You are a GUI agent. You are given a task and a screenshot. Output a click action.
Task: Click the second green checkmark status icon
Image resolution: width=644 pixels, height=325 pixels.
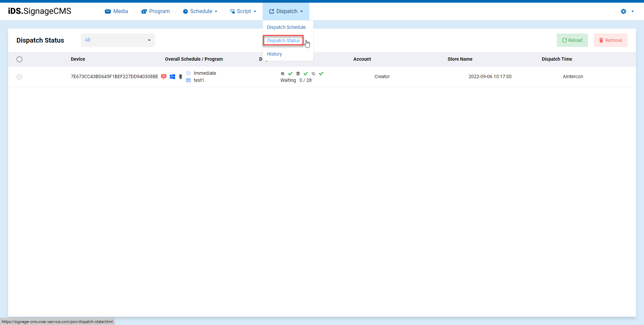coord(306,73)
